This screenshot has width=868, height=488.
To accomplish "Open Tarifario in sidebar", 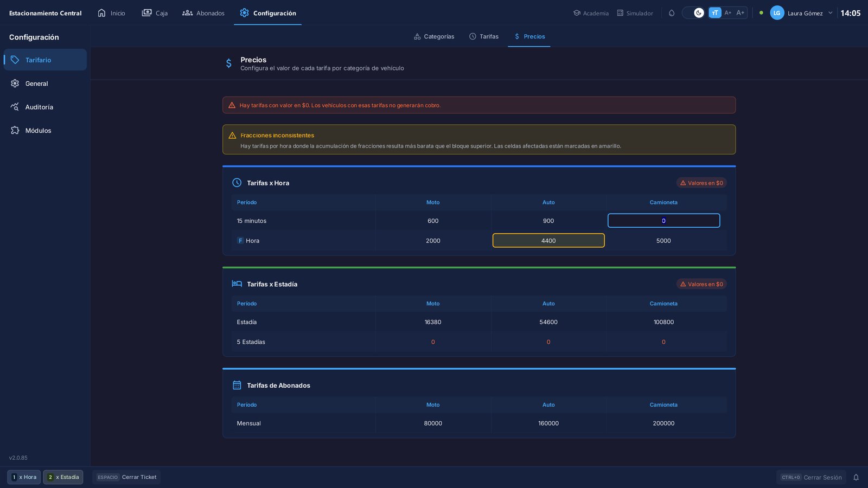I will pyautogui.click(x=45, y=60).
